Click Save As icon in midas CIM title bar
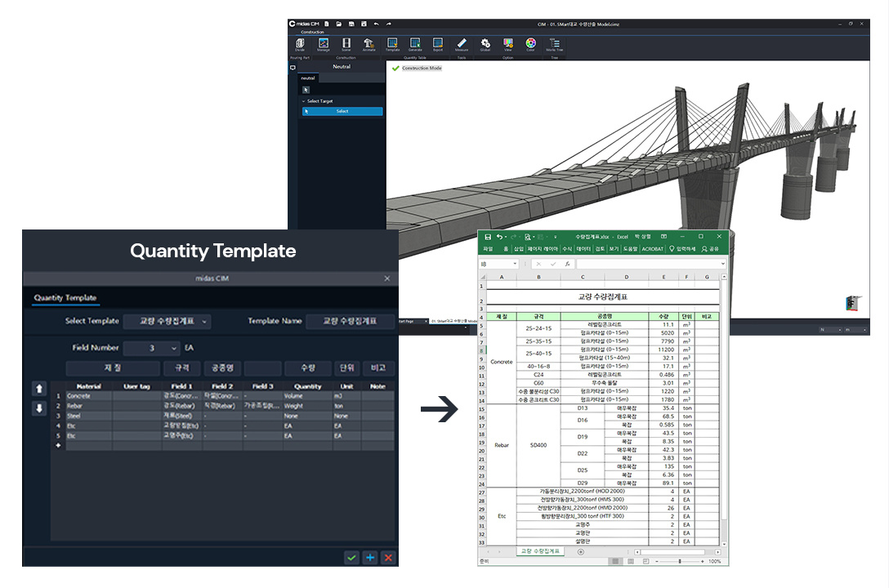 [364, 24]
